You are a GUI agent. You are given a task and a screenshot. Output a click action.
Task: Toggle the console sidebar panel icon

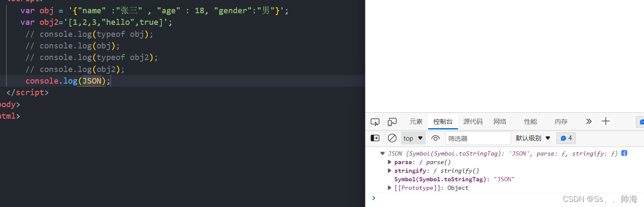tap(375, 138)
